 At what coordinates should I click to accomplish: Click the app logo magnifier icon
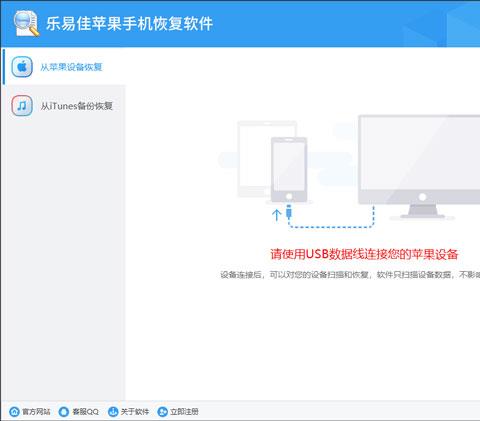pos(26,23)
